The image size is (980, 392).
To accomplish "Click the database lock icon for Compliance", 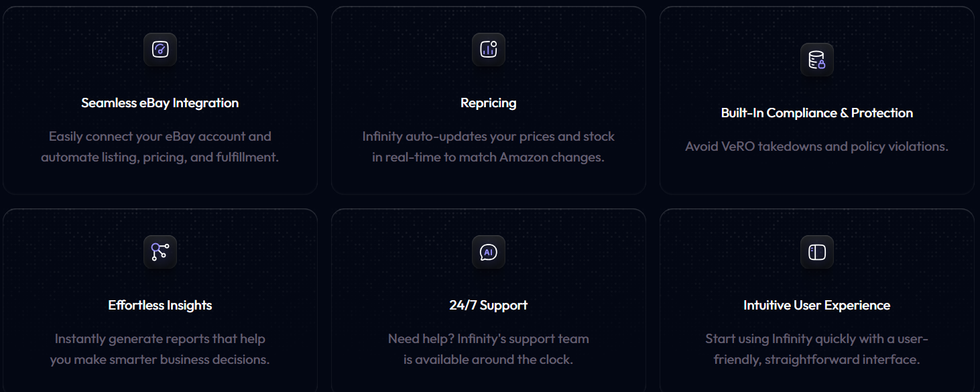I will (817, 60).
